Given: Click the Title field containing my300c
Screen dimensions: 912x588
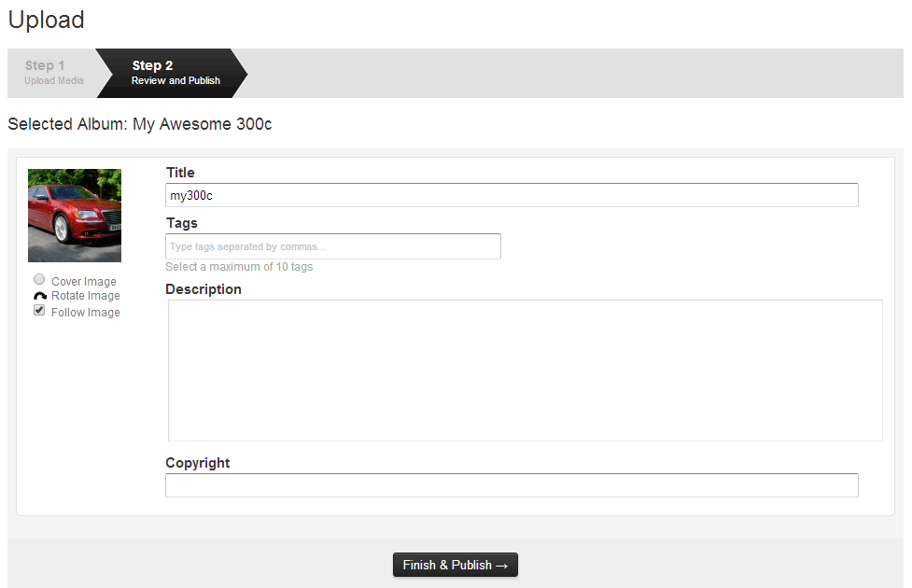Looking at the screenshot, I should (512, 195).
